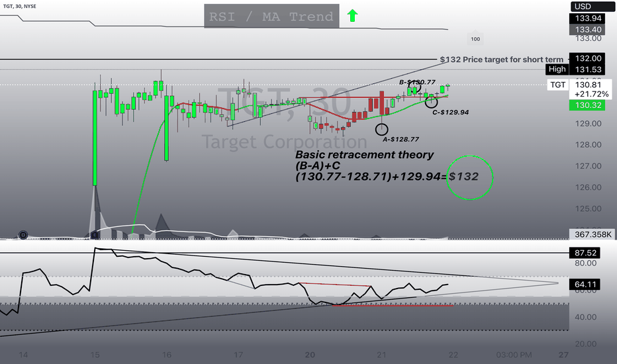
Task: Open the USD currency selector
Action: coord(593,7)
